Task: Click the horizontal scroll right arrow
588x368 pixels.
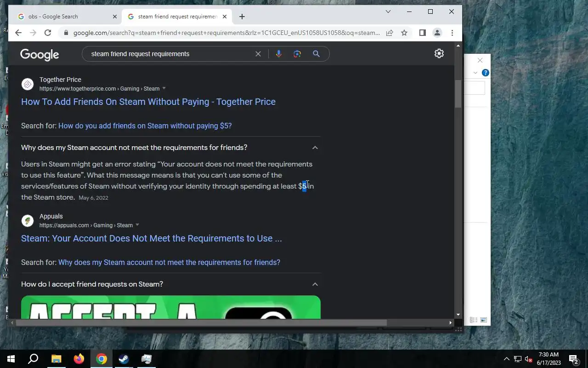Action: (x=451, y=322)
